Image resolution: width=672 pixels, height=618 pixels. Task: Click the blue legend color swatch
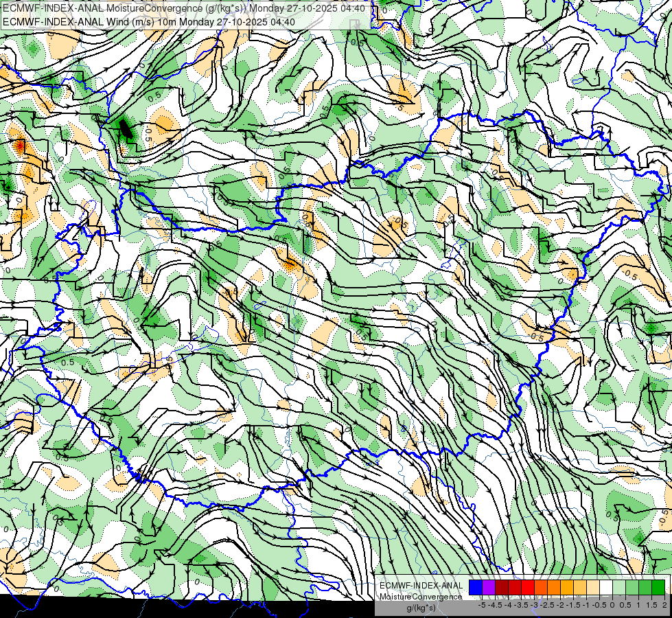pos(476,587)
